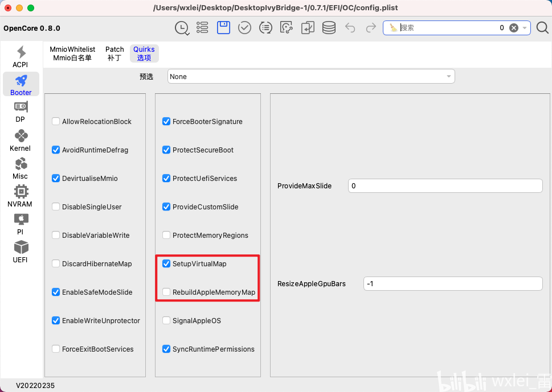
Task: Click the validate checkmark circle icon
Action: pos(244,27)
